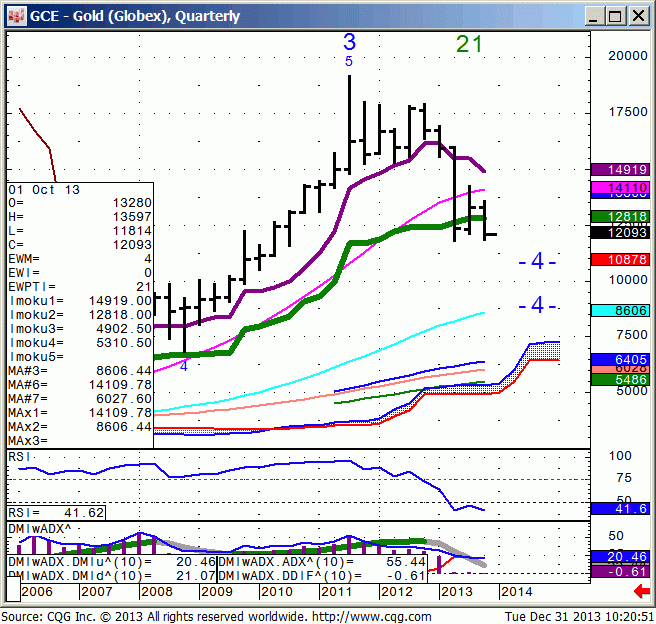Select the red 10878 price label

620,259
